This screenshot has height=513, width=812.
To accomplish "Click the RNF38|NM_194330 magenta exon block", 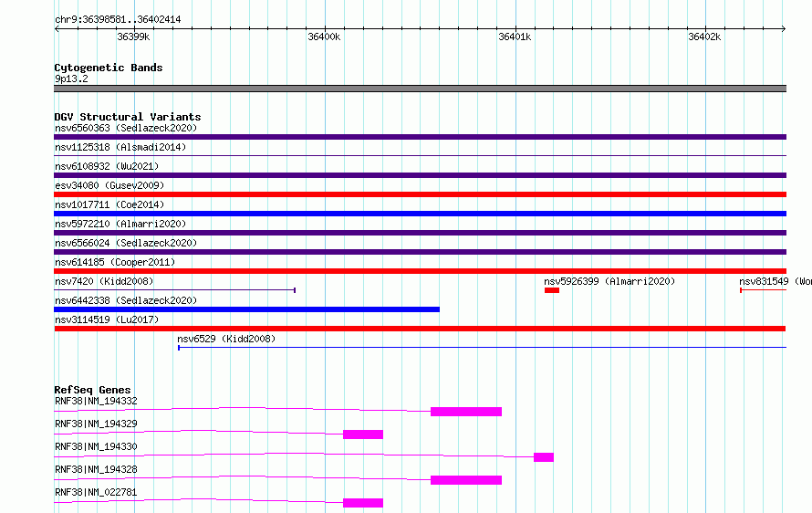I will (544, 457).
